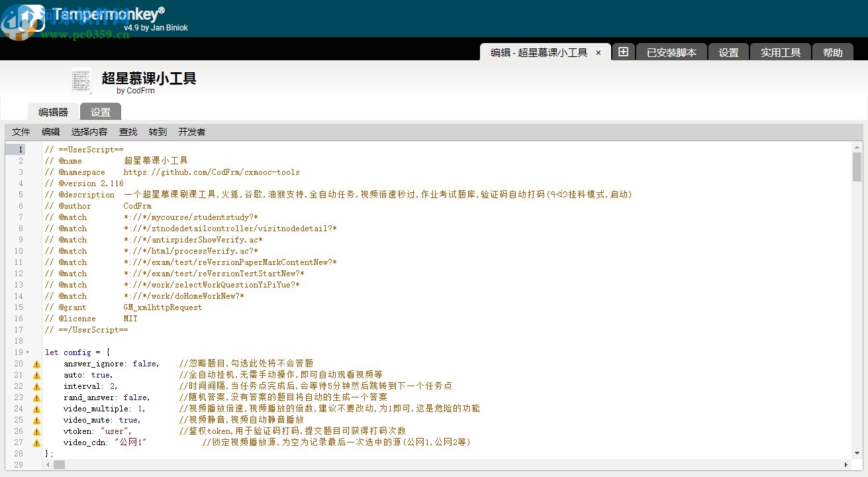Open the 编辑 menu in the editor menubar
This screenshot has width=868, height=477.
click(50, 132)
